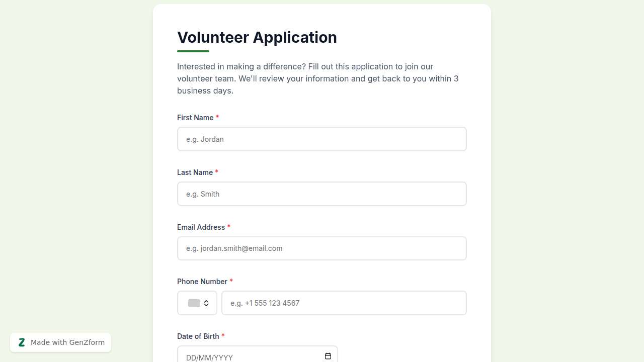This screenshot has height=362, width=644.
Task: Open the calendar icon for Date of Birth
Action: click(x=328, y=355)
